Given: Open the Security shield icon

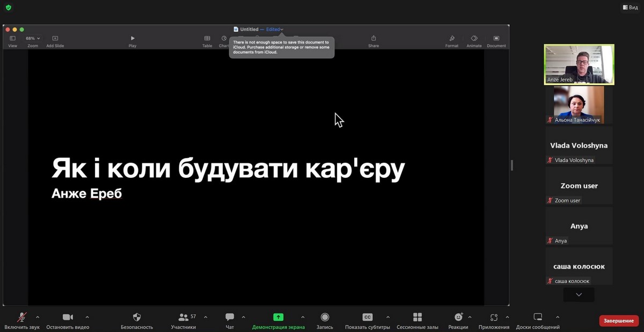Looking at the screenshot, I should [136, 317].
